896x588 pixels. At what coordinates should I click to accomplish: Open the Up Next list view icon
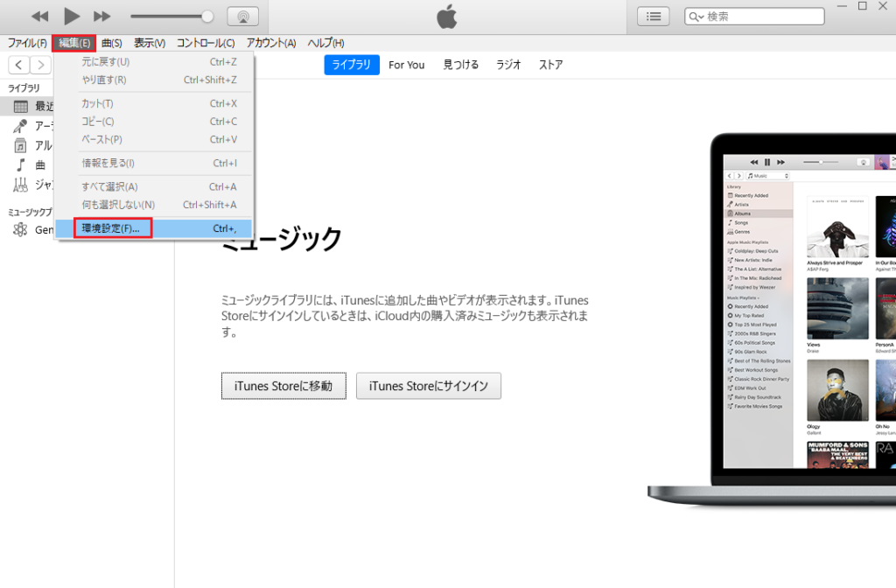coord(653,17)
